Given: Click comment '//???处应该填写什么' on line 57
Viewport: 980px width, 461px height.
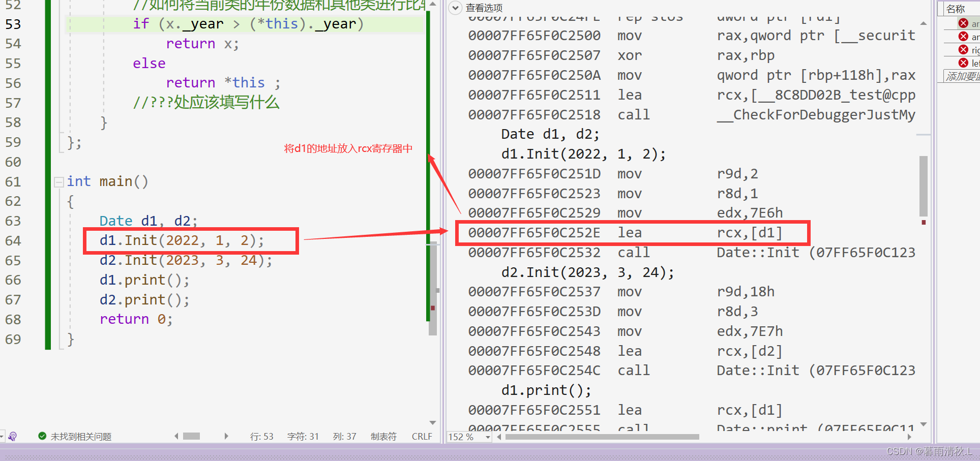Looking at the screenshot, I should point(206,103).
